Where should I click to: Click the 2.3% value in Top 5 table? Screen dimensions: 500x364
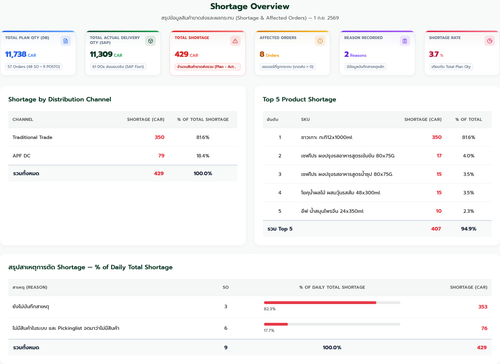[x=468, y=211]
